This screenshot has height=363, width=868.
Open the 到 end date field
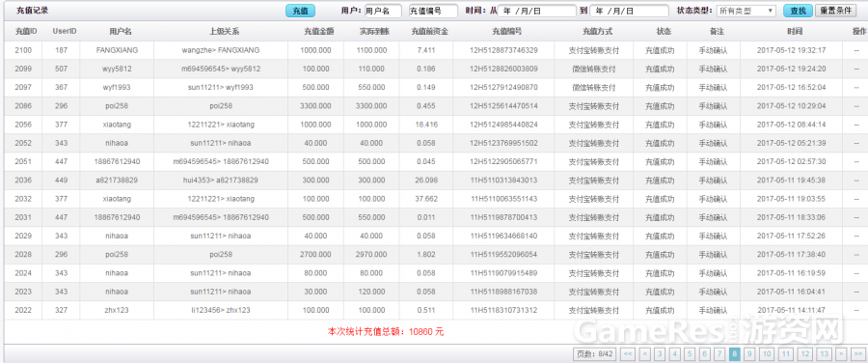(x=629, y=11)
